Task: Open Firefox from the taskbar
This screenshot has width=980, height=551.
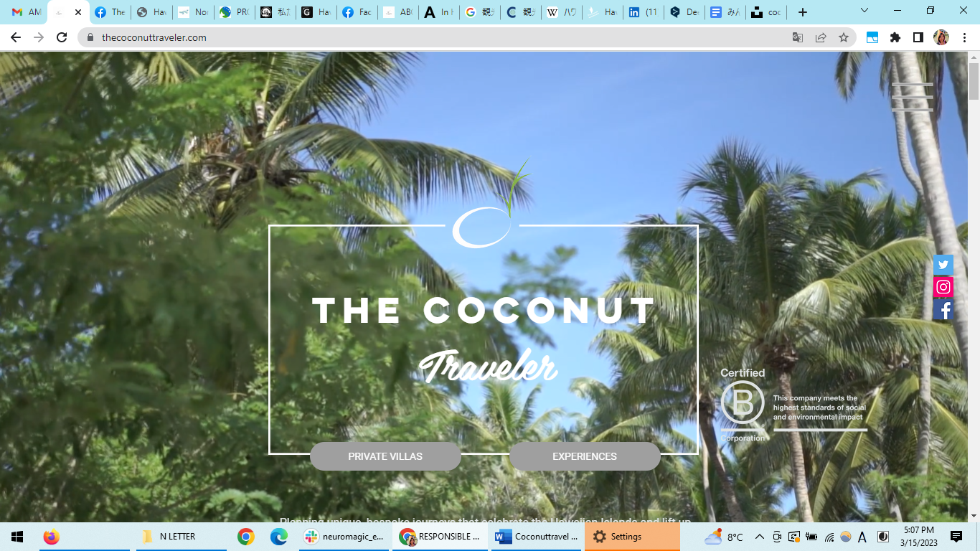Action: 51,537
